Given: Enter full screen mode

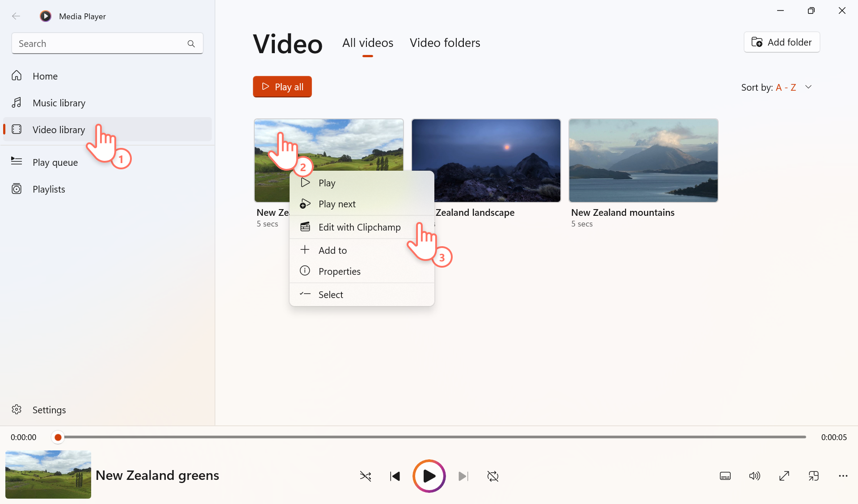Looking at the screenshot, I should tap(785, 476).
